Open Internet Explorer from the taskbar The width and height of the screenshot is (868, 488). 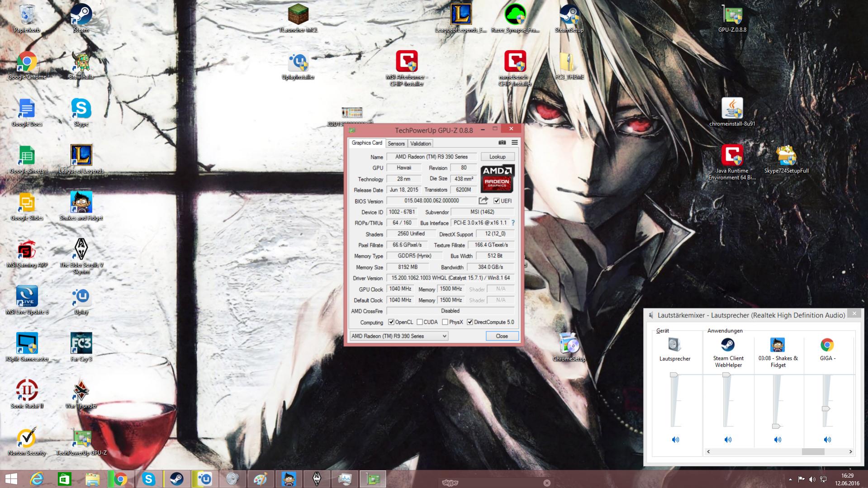pos(36,479)
